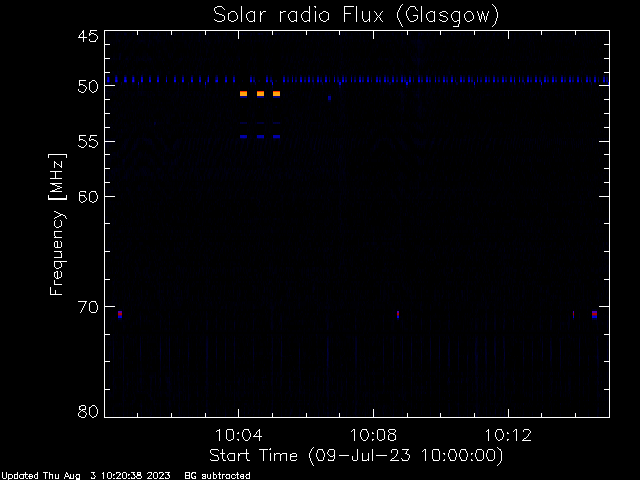Click the 10:04 time label
The image size is (640, 480).
click(238, 436)
